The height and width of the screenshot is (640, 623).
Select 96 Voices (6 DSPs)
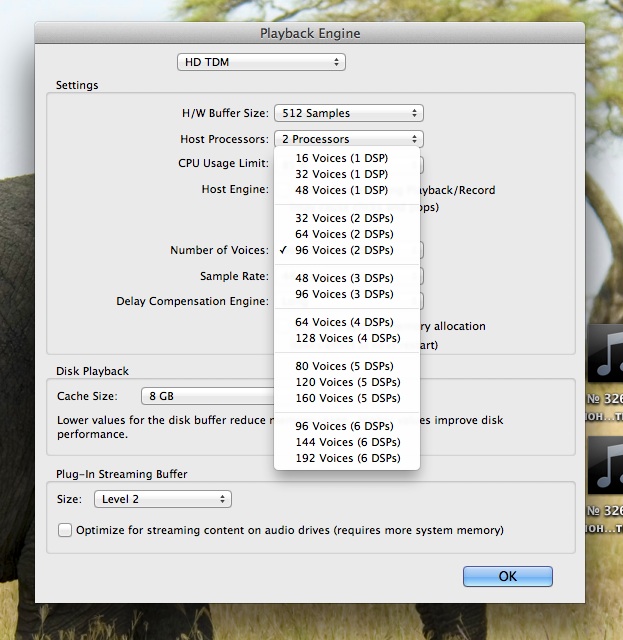pos(347,426)
